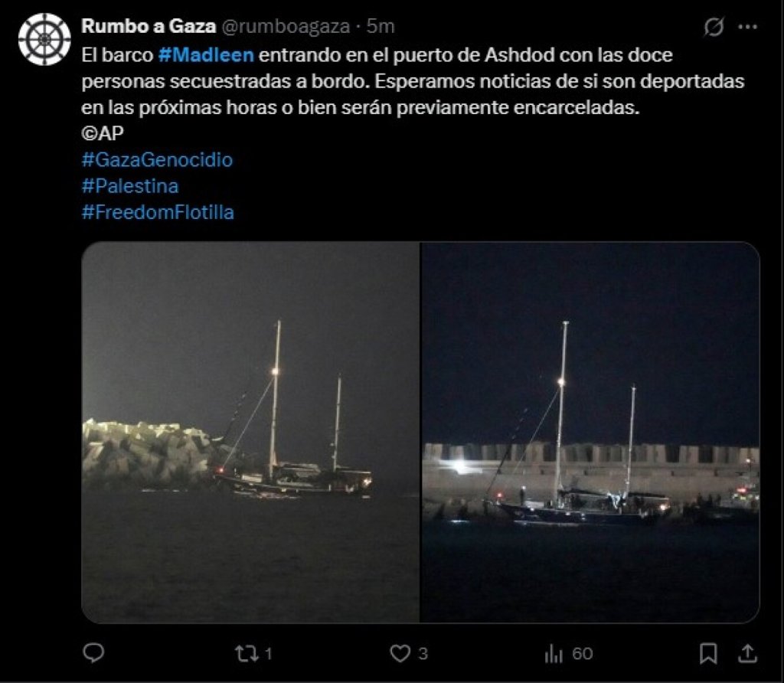Viewport: 784px width, 683px height.
Task: Open Rumbo a Gaza profile avatar
Action: pyautogui.click(x=44, y=39)
